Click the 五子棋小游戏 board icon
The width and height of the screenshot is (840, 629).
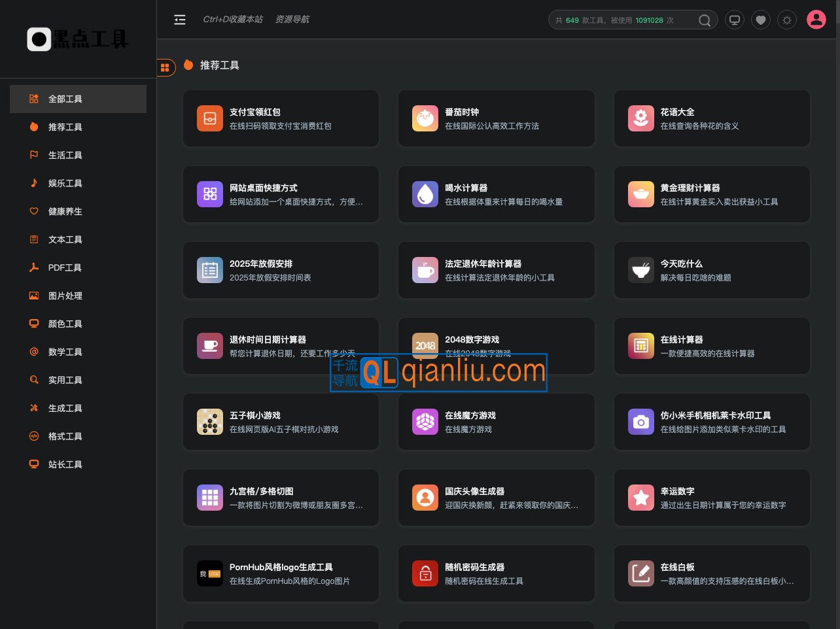pos(210,422)
